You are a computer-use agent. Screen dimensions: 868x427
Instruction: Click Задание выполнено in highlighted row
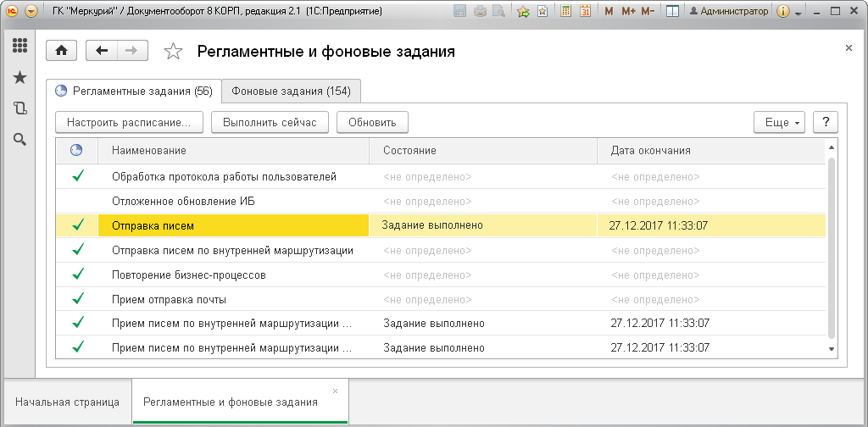(x=432, y=225)
